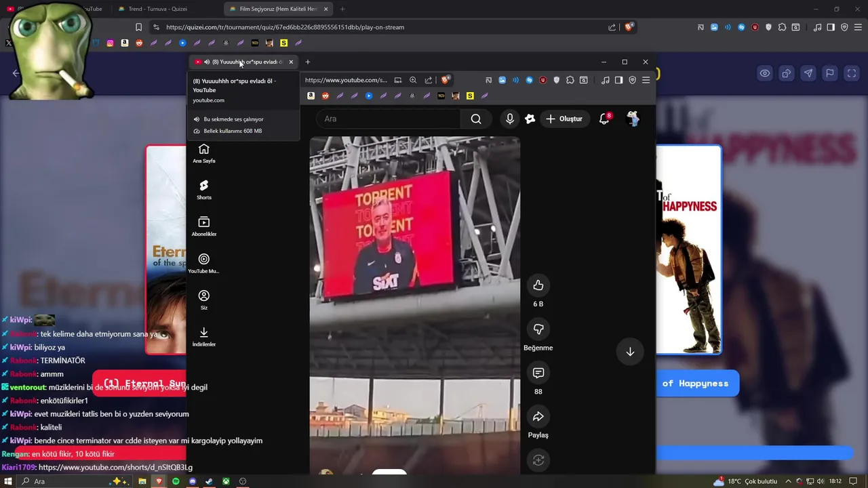Open weather widget 18°C Çok bulutlu

tap(745, 481)
